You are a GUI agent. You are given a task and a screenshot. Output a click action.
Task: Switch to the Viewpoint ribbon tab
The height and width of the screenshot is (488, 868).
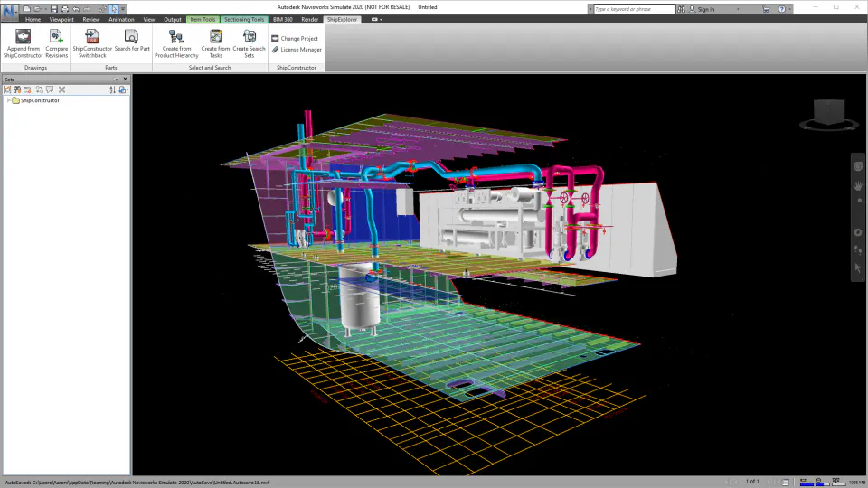click(61, 19)
